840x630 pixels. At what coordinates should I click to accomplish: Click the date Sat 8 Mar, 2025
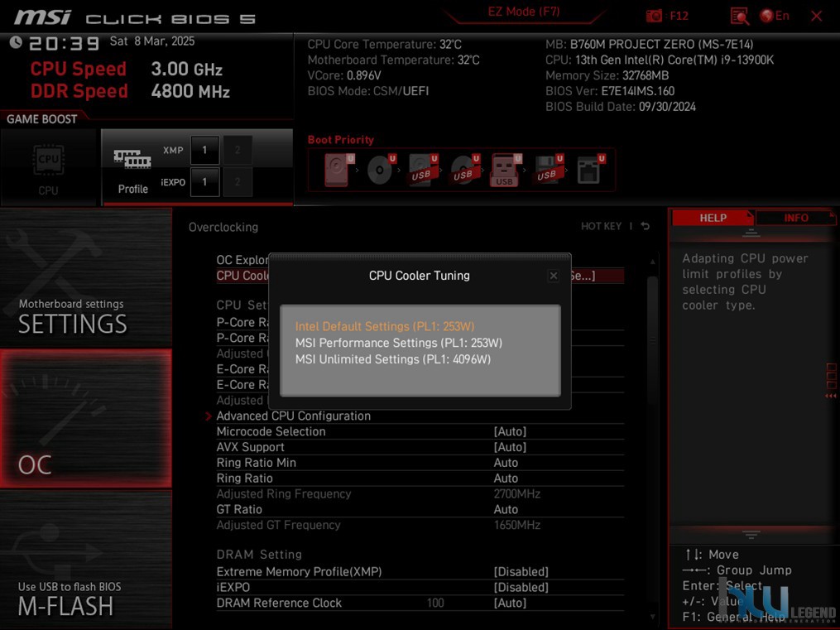(x=152, y=41)
